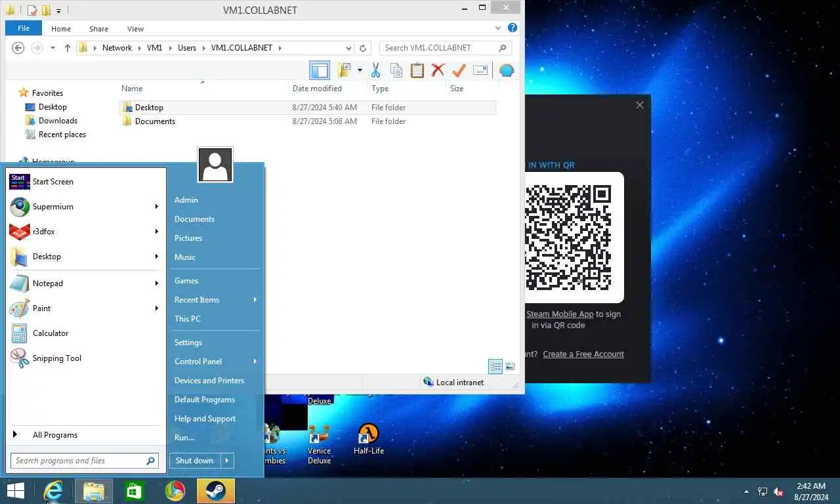The image size is (840, 504).
Task: Switch to Large icons view icon
Action: [510, 366]
